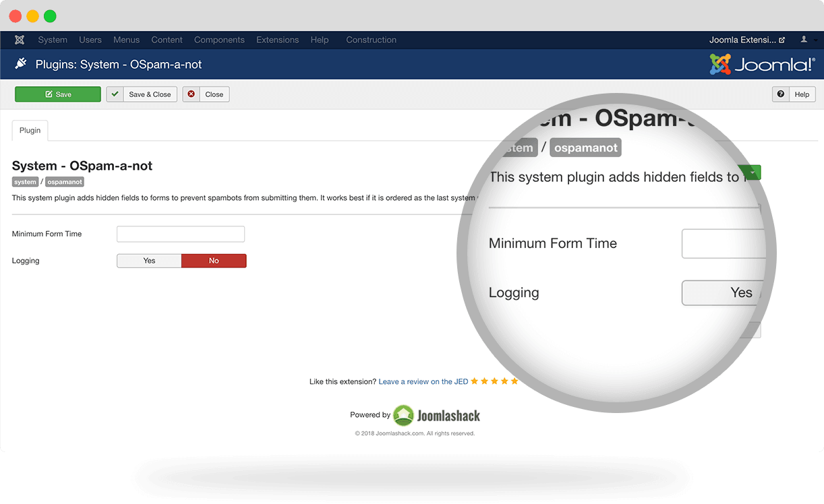The image size is (824, 504).
Task: Click the 'Logging' field label
Action: point(26,261)
